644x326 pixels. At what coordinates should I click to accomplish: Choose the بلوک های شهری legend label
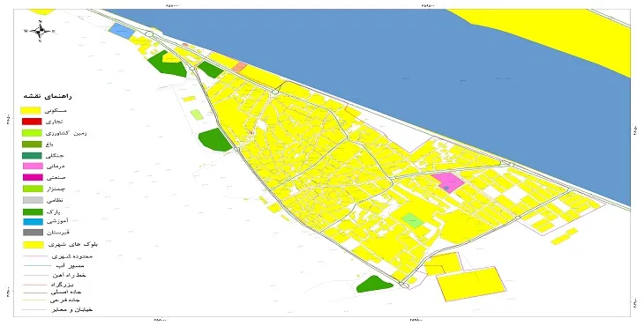[73, 244]
